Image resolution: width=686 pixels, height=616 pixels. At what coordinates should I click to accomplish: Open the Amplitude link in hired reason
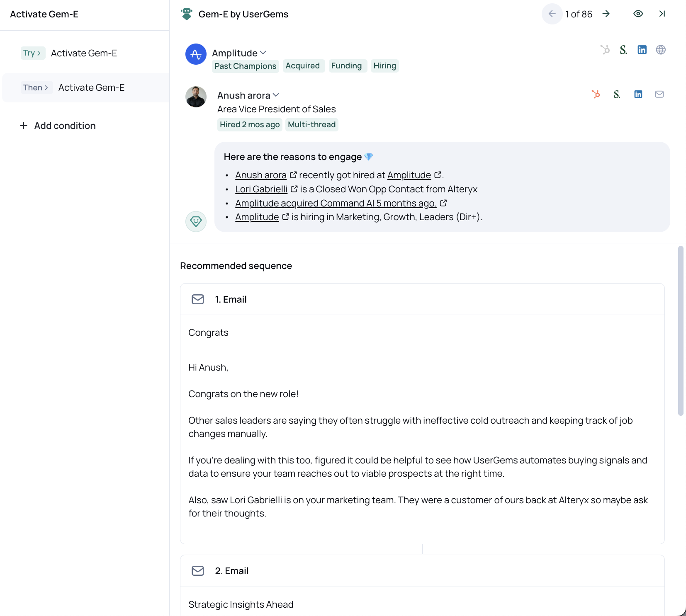(409, 175)
